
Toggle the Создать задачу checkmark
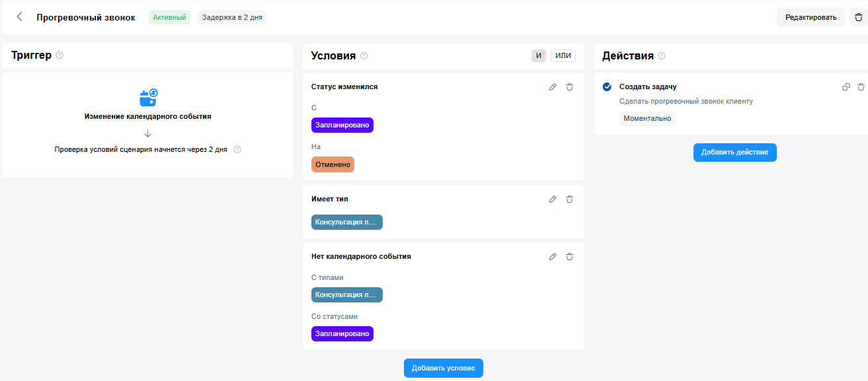point(607,87)
